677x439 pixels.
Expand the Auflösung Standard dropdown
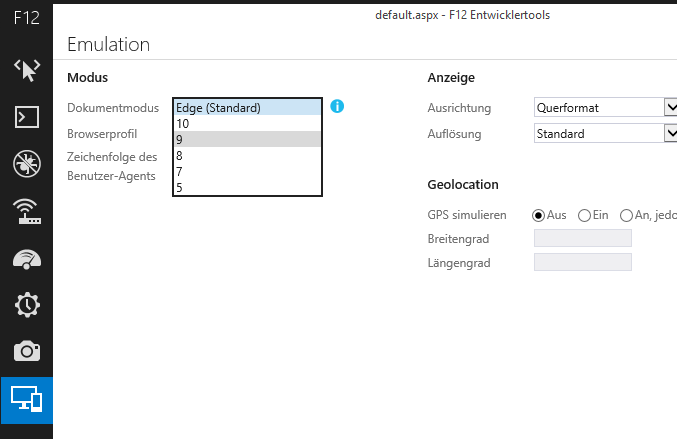pyautogui.click(x=605, y=133)
